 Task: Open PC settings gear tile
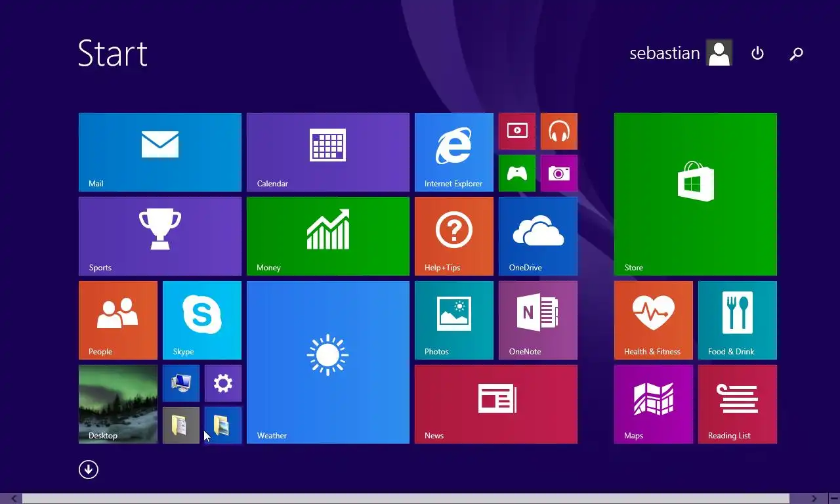coord(223,383)
